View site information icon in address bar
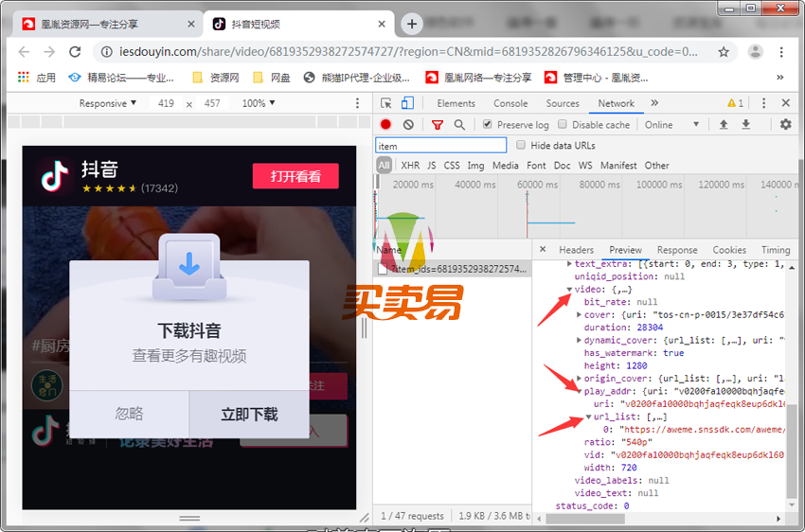This screenshot has height=532, width=805. point(106,52)
